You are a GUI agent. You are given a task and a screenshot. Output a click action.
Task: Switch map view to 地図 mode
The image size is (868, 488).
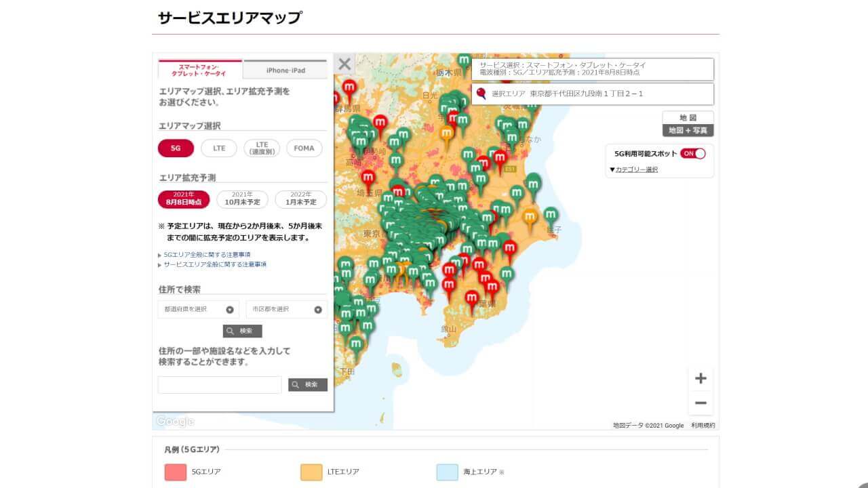[x=688, y=117]
